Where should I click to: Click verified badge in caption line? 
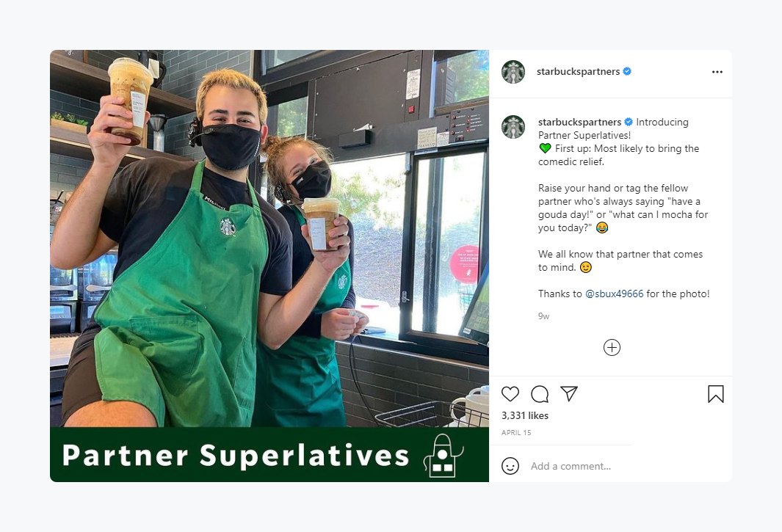[629, 122]
